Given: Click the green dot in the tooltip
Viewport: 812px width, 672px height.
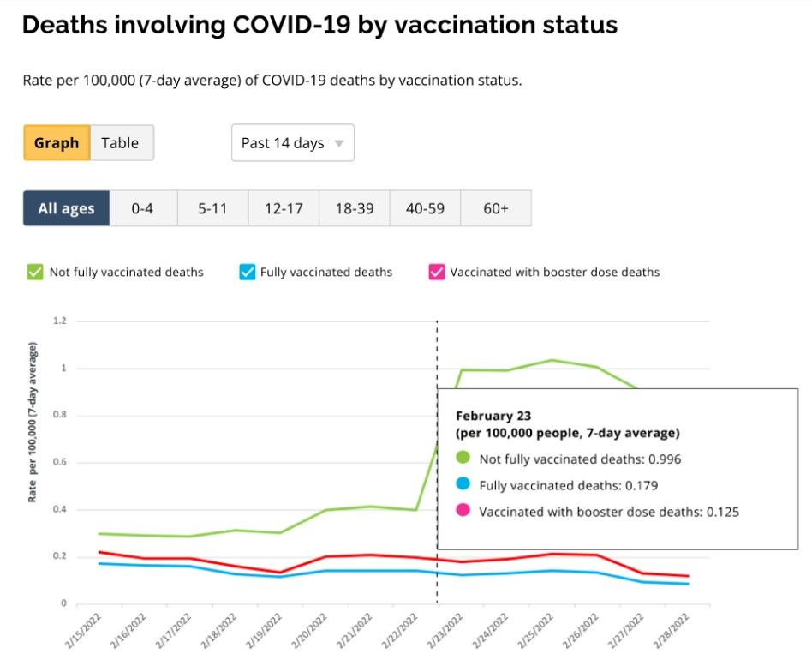Looking at the screenshot, I should (x=463, y=459).
